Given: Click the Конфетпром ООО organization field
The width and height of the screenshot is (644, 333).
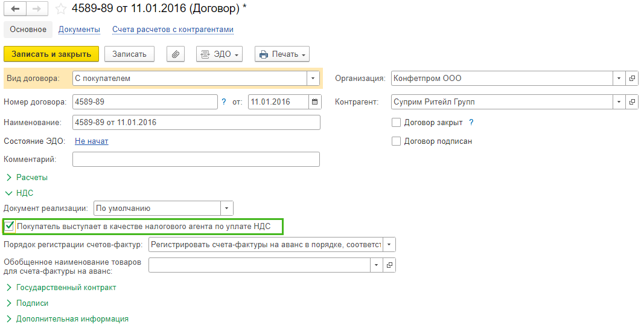Looking at the screenshot, I should [502, 78].
